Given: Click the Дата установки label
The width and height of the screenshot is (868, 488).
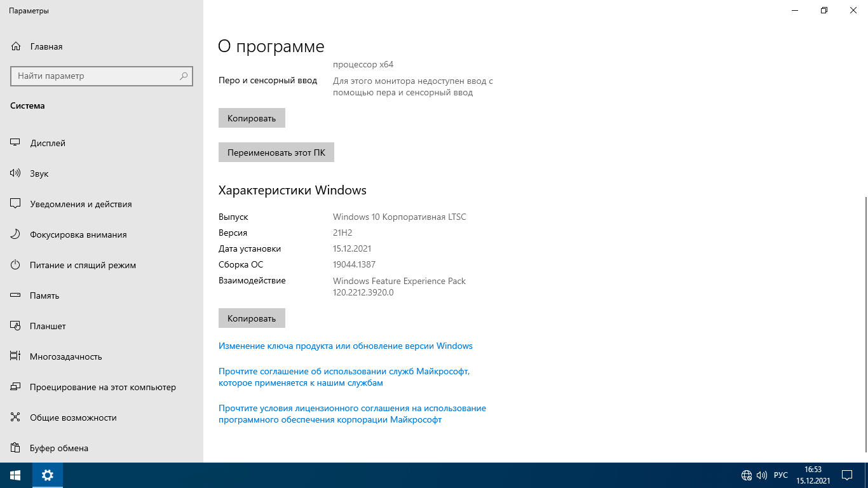Looking at the screenshot, I should pyautogui.click(x=250, y=248).
